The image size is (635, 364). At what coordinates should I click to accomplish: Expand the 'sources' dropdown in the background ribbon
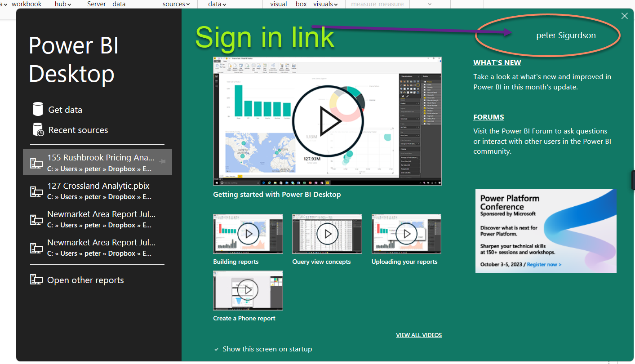[x=176, y=4]
